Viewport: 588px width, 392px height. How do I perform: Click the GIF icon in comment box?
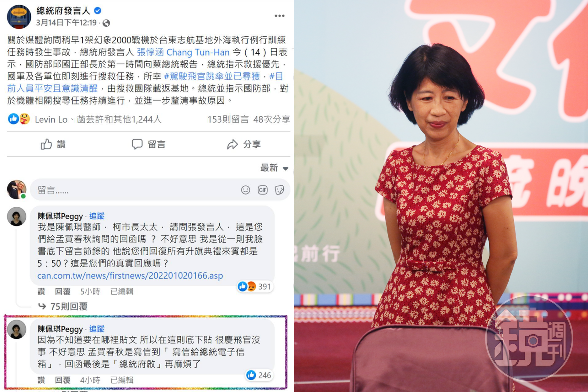(x=262, y=190)
